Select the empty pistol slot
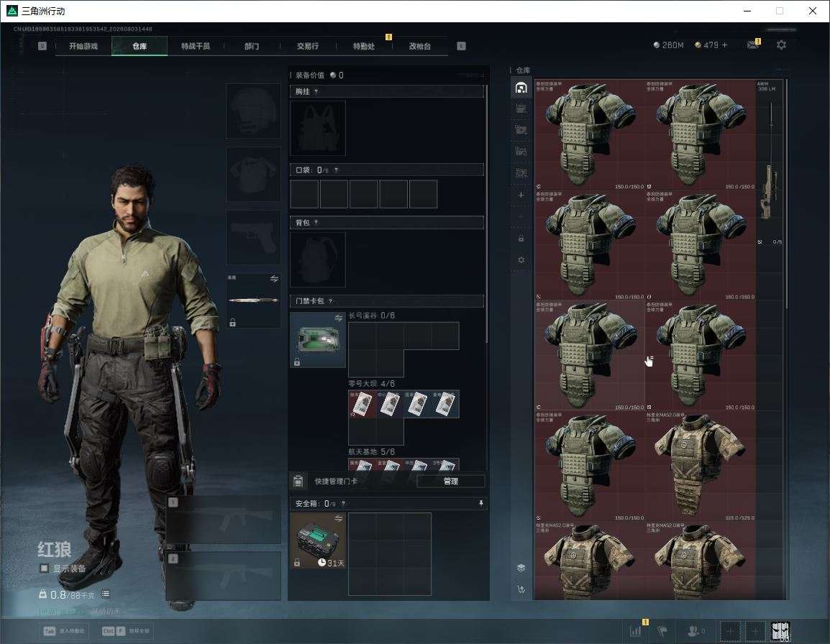This screenshot has width=830, height=644. 254,238
